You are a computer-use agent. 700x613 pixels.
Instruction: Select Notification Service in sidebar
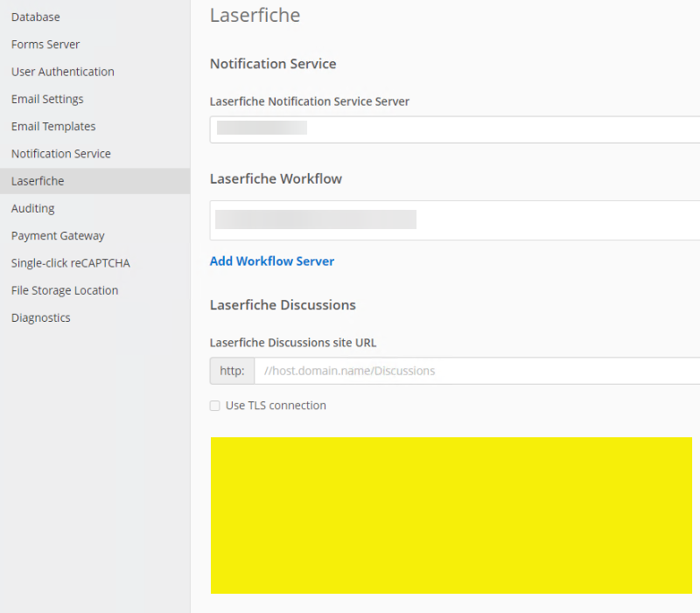click(61, 154)
